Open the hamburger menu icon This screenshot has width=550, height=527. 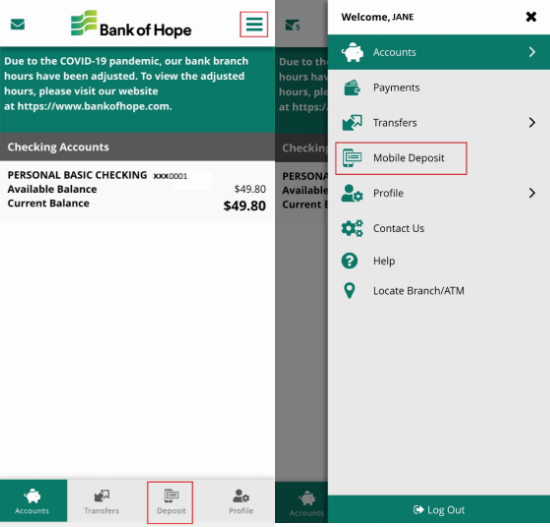254,24
